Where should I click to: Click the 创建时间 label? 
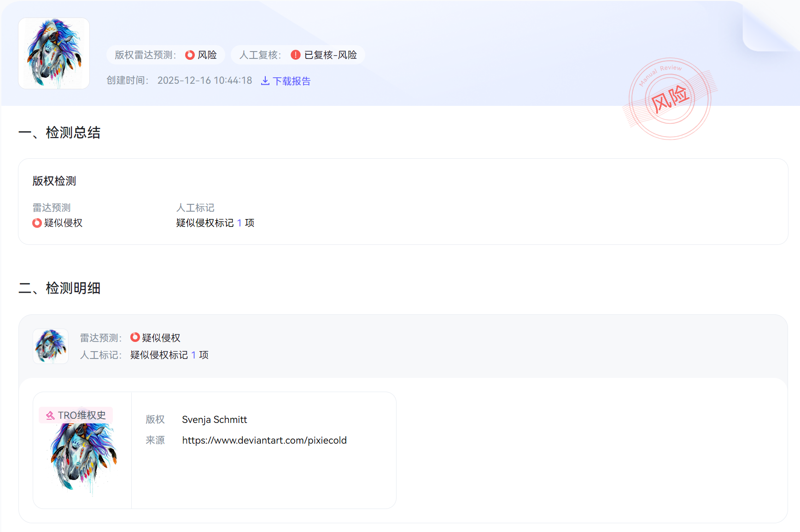pyautogui.click(x=128, y=81)
